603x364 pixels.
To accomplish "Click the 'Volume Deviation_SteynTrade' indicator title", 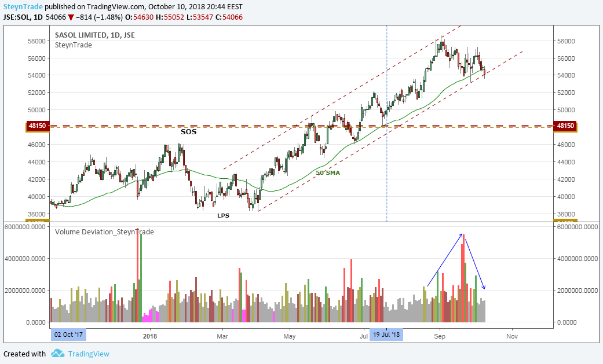I will [x=104, y=232].
